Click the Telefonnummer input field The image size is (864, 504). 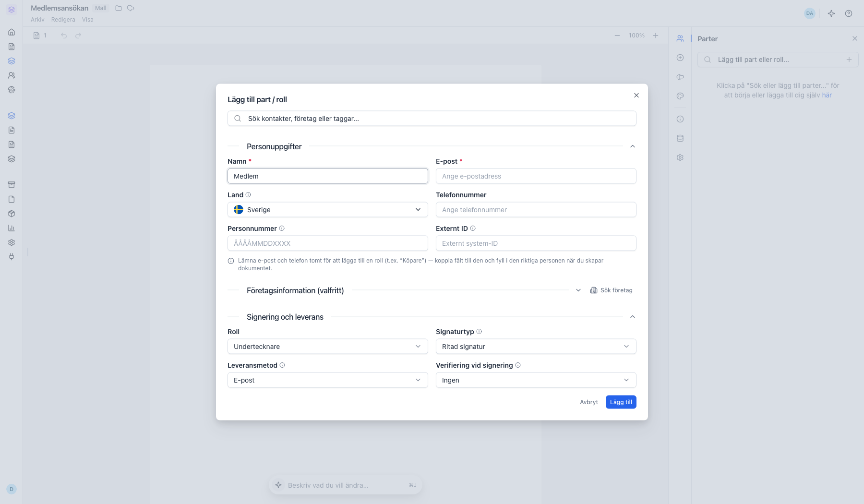(x=536, y=210)
